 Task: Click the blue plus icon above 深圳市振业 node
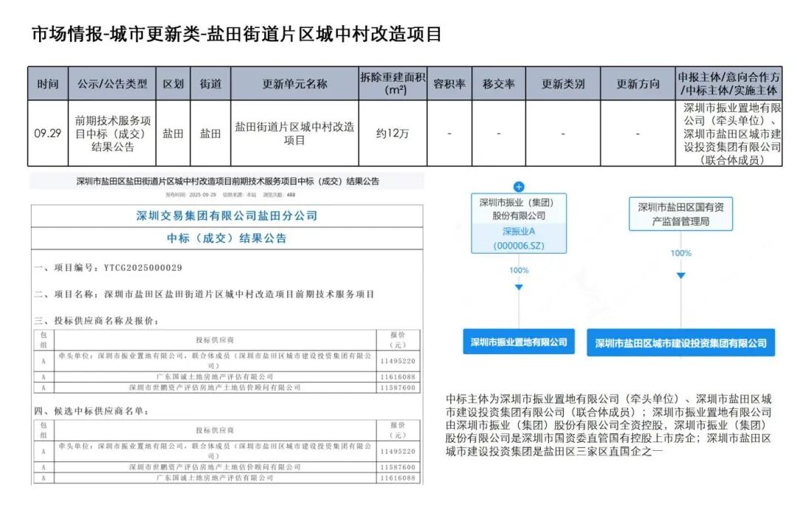pos(519,187)
